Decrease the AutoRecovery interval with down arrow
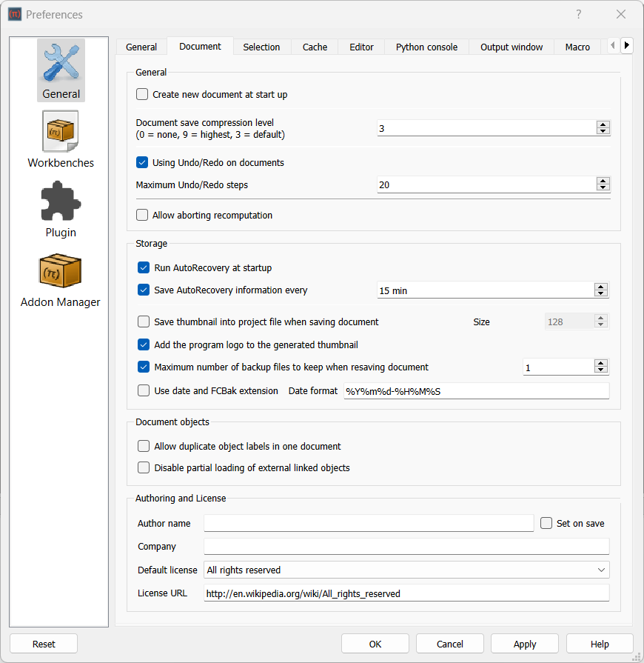The width and height of the screenshot is (644, 663). [x=600, y=293]
